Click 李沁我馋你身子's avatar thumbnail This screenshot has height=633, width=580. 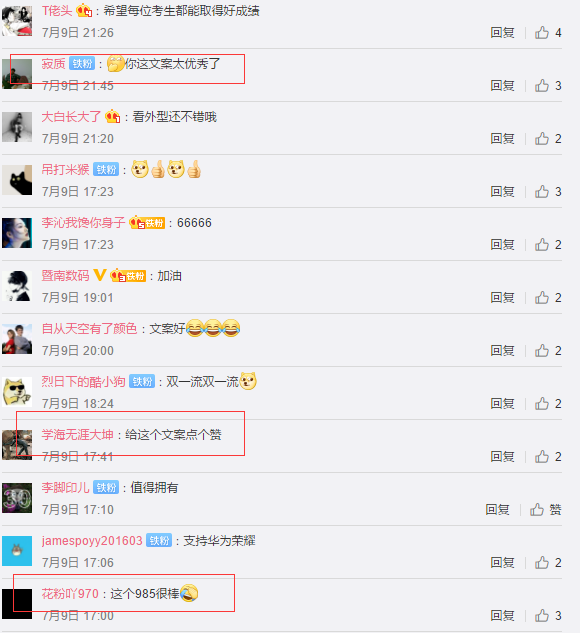pos(17,233)
